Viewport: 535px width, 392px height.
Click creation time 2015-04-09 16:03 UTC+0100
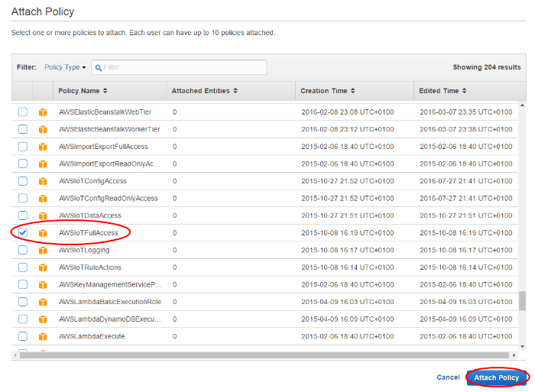[x=347, y=302]
